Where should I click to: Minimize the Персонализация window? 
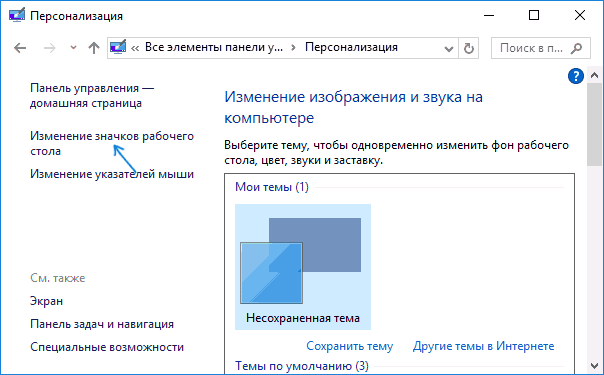pos(489,15)
